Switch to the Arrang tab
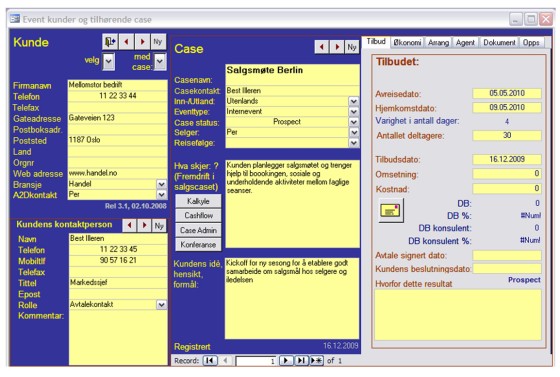The image size is (560, 377). [x=438, y=42]
